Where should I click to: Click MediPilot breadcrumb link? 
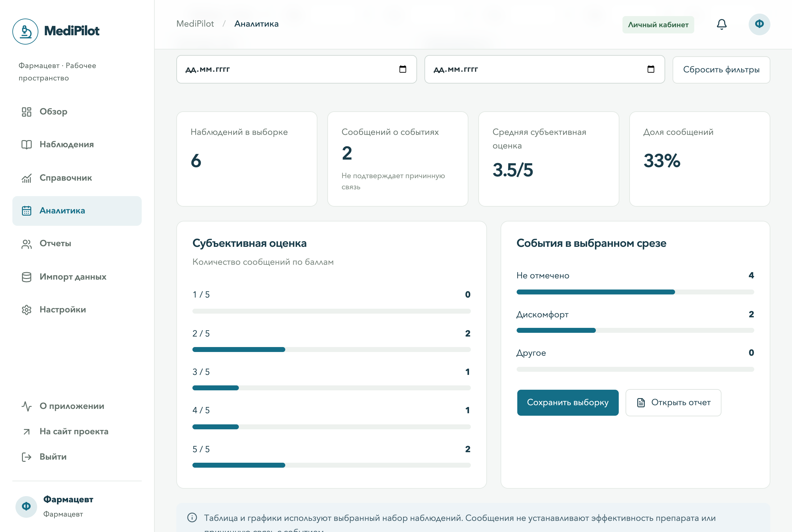[195, 24]
